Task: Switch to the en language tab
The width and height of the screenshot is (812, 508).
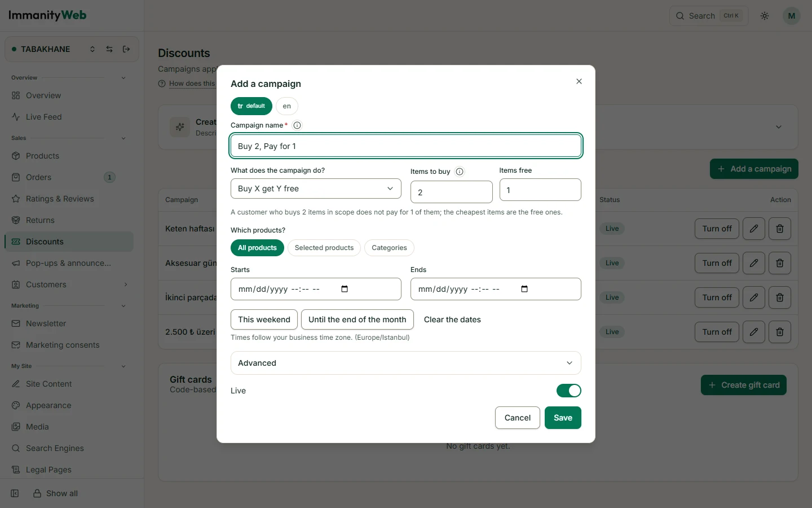Action: (287, 106)
